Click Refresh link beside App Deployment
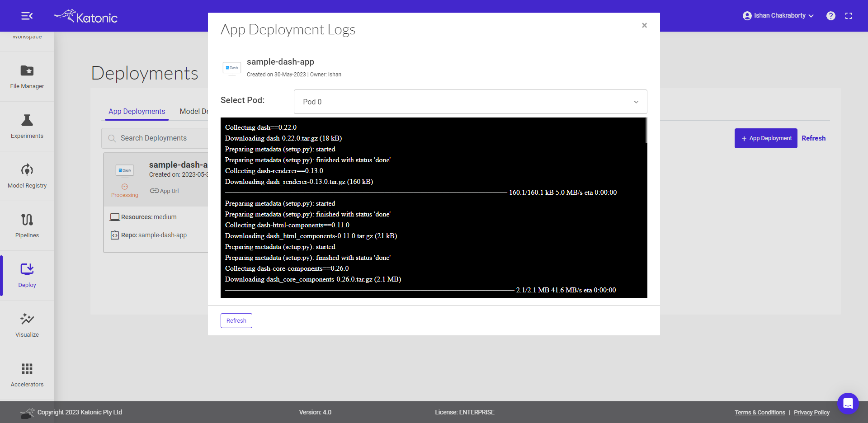 [x=814, y=138]
